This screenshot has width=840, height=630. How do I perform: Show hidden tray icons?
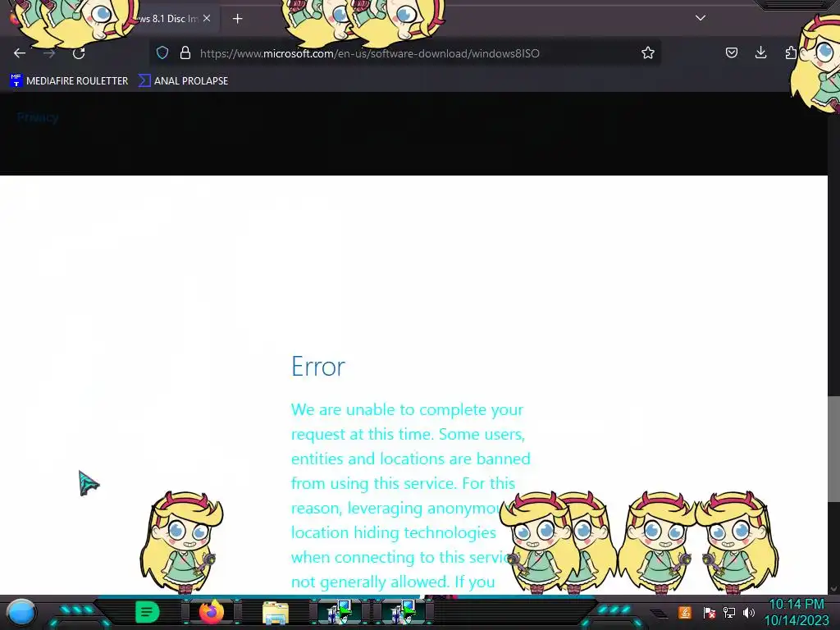(660, 614)
